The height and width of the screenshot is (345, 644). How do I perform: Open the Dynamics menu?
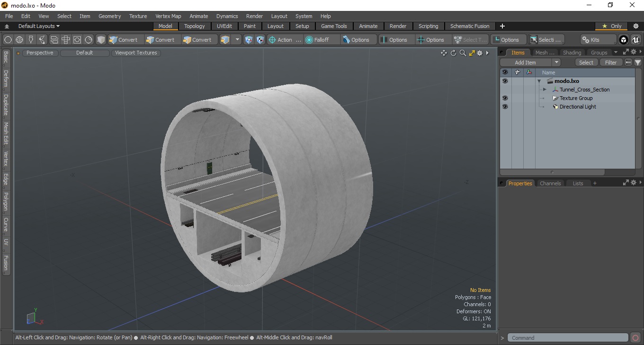click(x=227, y=16)
